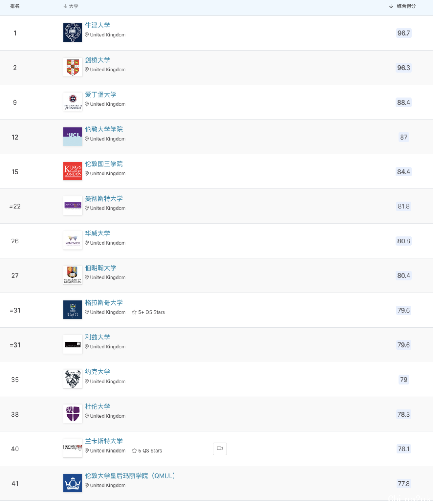Click the UofG Glasgow logo
Screen dimensions: 433x504
tap(73, 310)
